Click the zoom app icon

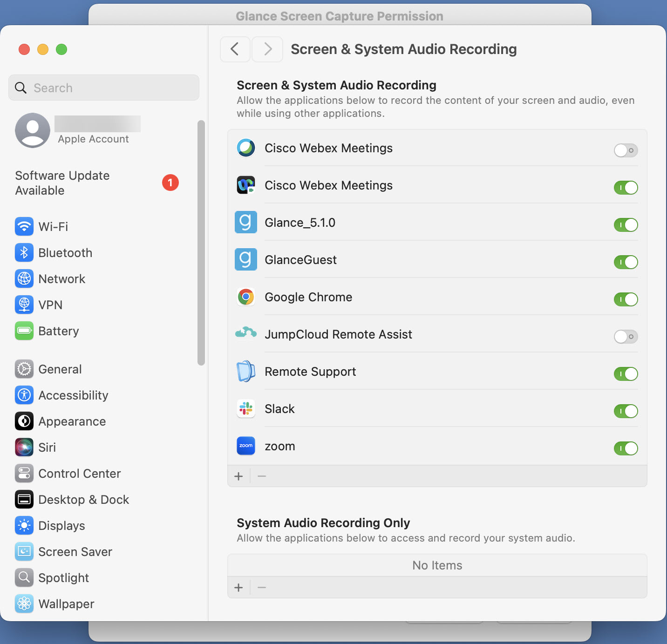click(x=246, y=446)
